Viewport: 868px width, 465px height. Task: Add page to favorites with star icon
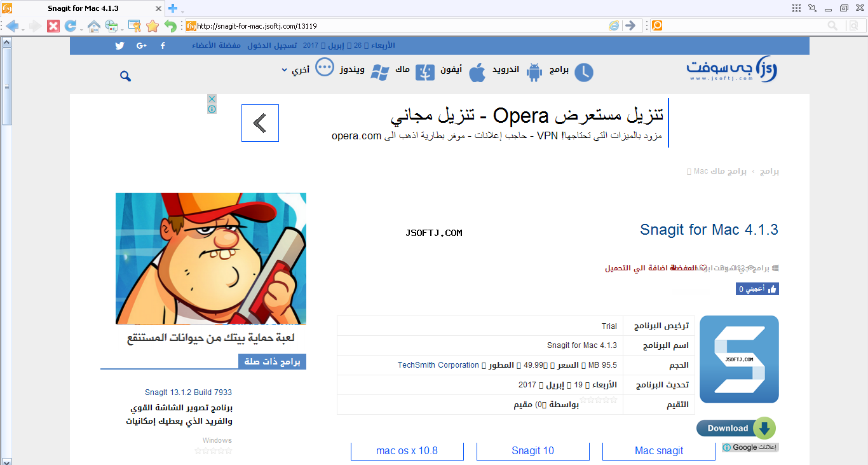153,26
